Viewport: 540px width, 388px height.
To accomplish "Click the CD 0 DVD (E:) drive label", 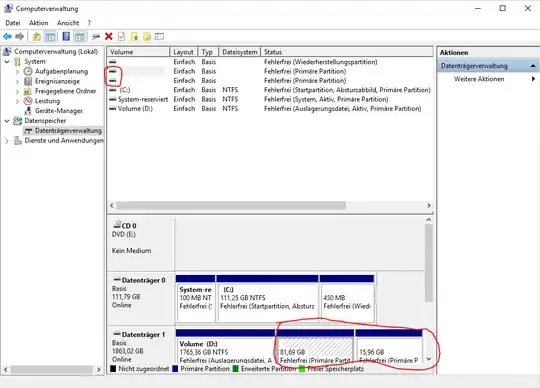I will point(125,230).
